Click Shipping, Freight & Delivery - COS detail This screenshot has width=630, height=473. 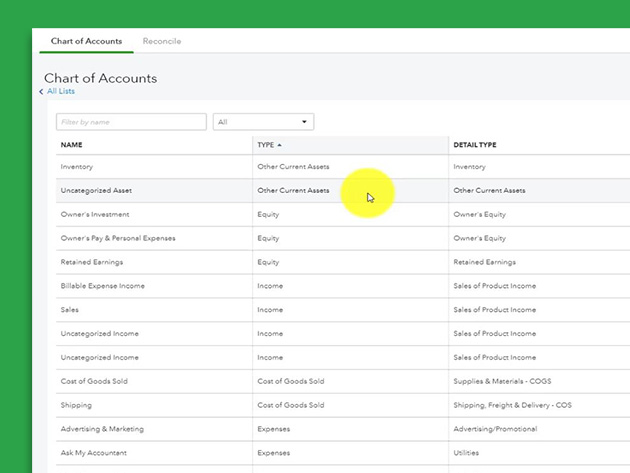(x=512, y=405)
